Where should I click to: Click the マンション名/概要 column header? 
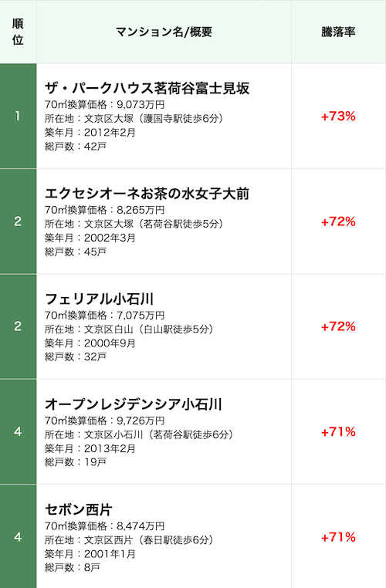click(164, 32)
